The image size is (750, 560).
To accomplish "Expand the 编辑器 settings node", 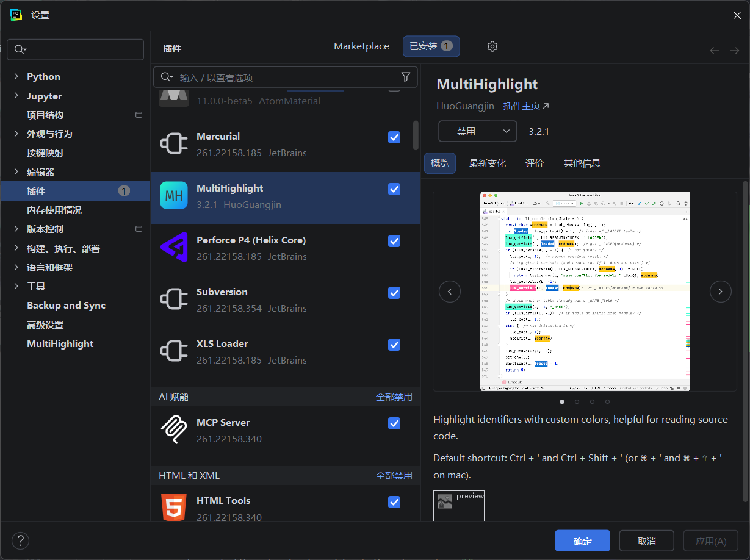I will click(x=16, y=172).
